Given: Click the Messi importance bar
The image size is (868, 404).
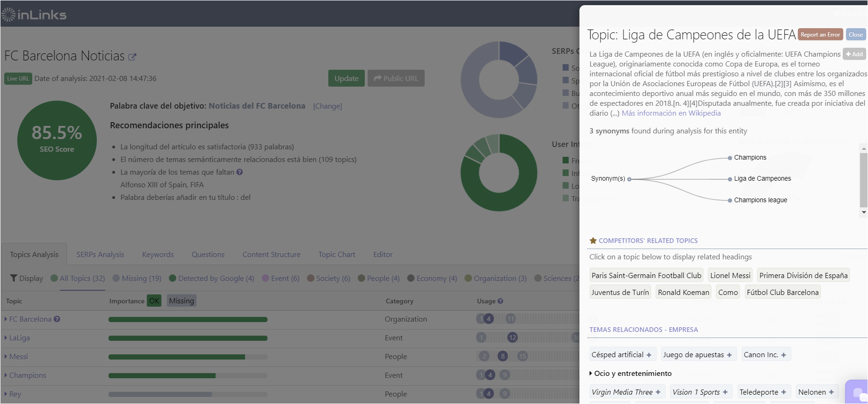Looking at the screenshot, I should (188, 357).
